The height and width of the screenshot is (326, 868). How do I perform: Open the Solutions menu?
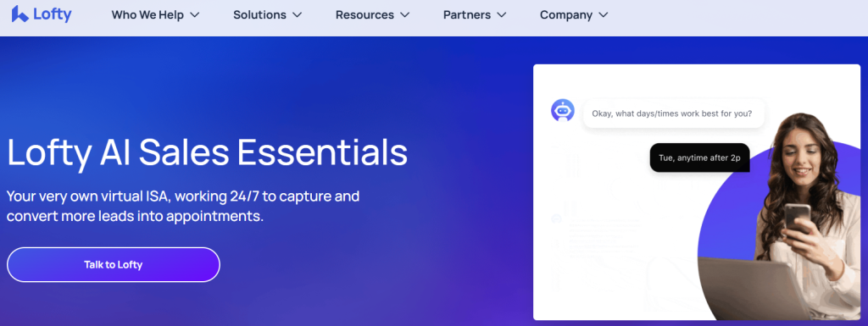pyautogui.click(x=259, y=15)
